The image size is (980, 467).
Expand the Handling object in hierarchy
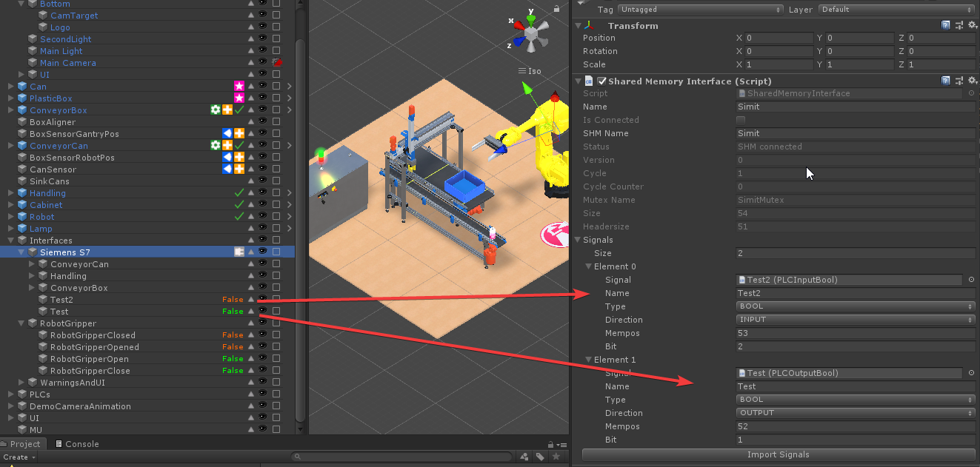11,193
